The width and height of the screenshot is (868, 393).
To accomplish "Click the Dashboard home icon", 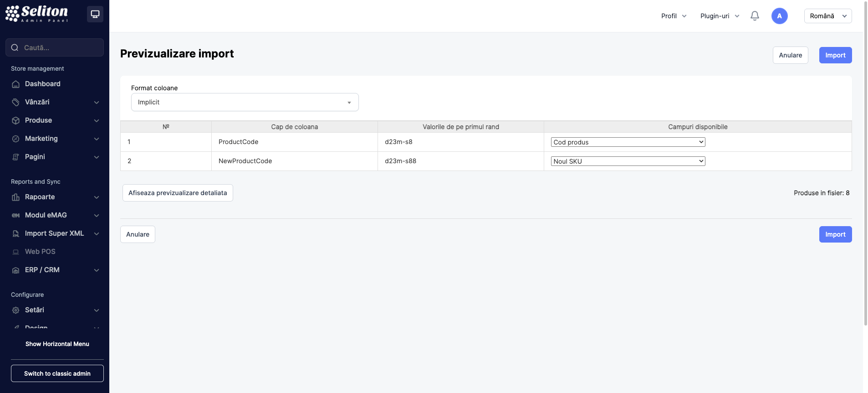I will 16,84.
